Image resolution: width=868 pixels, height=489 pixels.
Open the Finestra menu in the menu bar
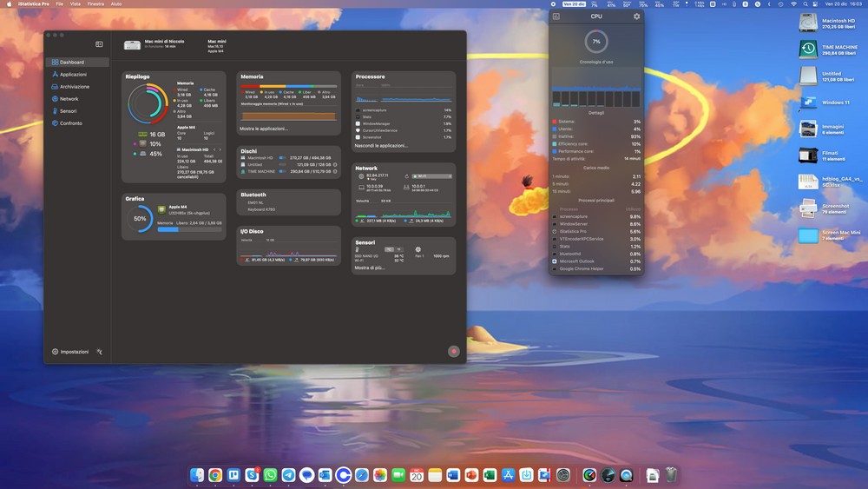pyautogui.click(x=95, y=4)
